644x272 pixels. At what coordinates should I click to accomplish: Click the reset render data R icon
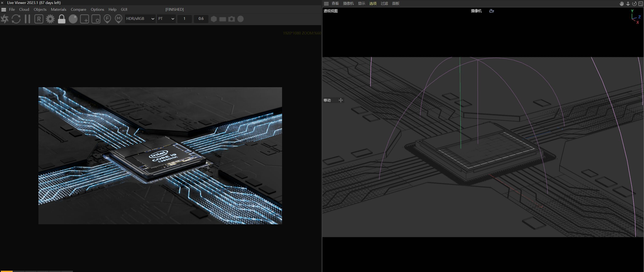click(39, 19)
